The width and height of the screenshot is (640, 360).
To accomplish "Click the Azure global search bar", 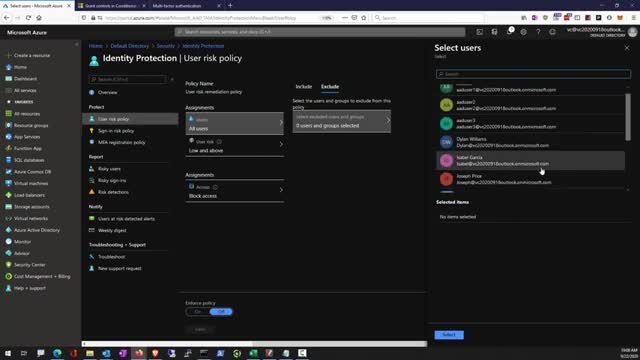I will (320, 32).
